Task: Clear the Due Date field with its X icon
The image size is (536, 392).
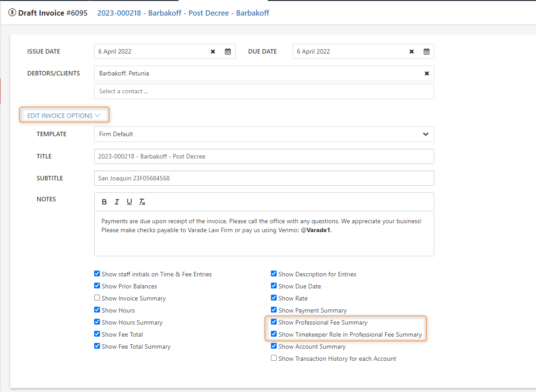Action: click(x=411, y=51)
